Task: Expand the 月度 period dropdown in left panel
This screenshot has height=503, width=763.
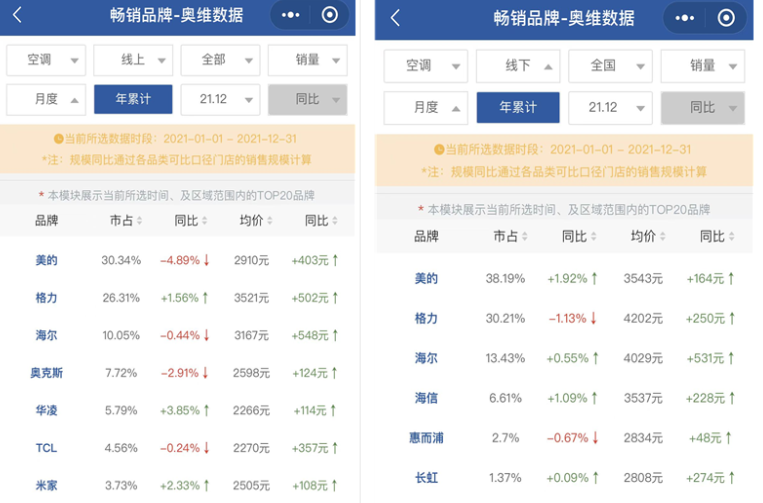Action: 46,100
